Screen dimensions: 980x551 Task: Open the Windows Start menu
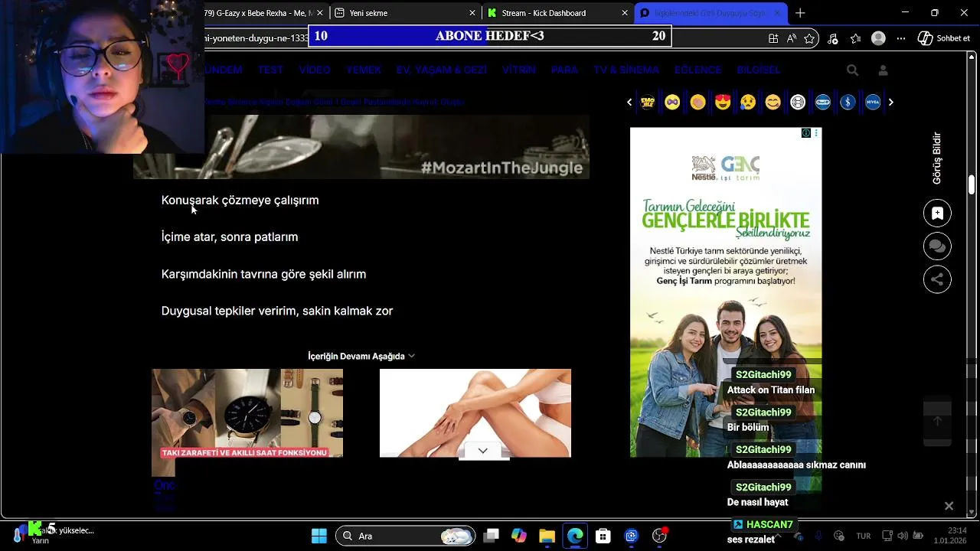click(x=319, y=536)
